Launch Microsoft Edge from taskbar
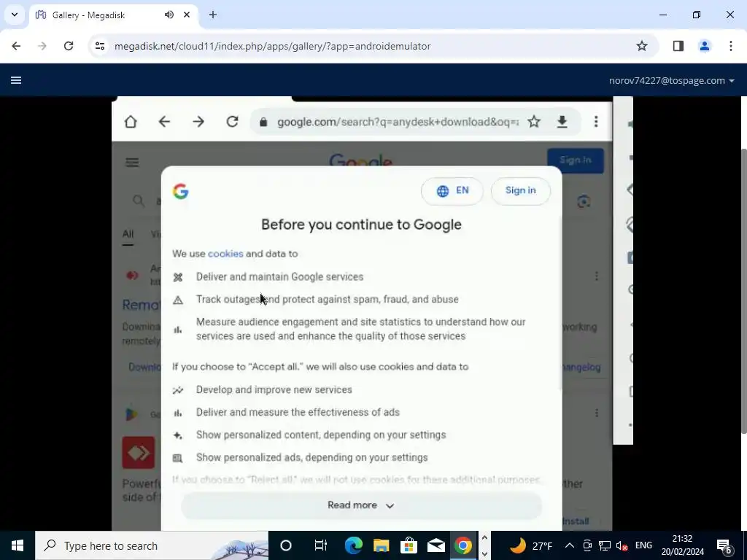Viewport: 747px width, 560px height. click(x=354, y=545)
